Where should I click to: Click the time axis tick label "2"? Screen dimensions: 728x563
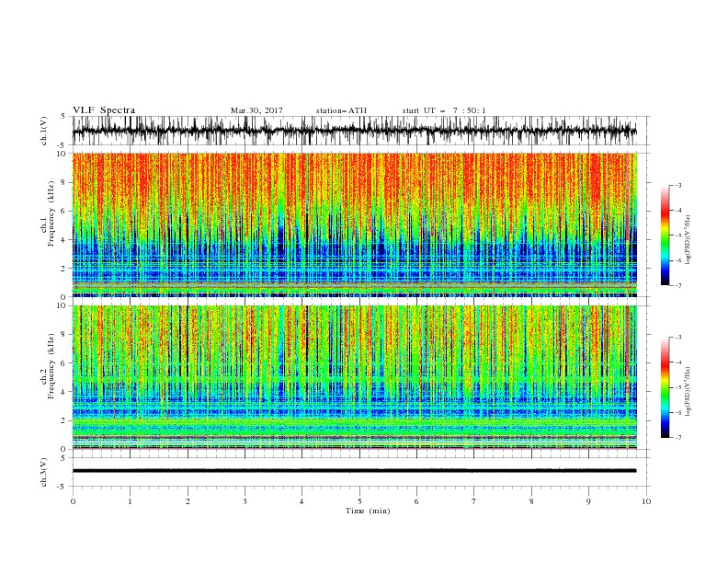click(188, 501)
